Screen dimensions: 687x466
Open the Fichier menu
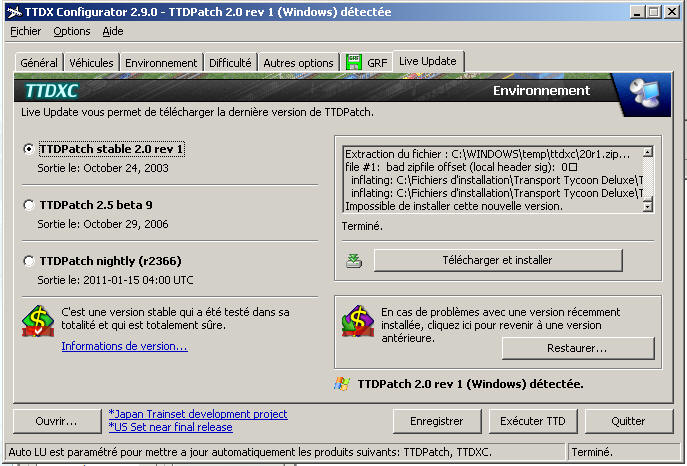point(25,31)
